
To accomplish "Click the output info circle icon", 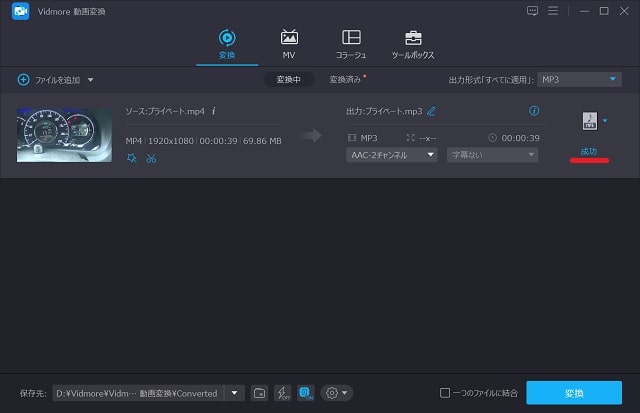I will click(534, 111).
